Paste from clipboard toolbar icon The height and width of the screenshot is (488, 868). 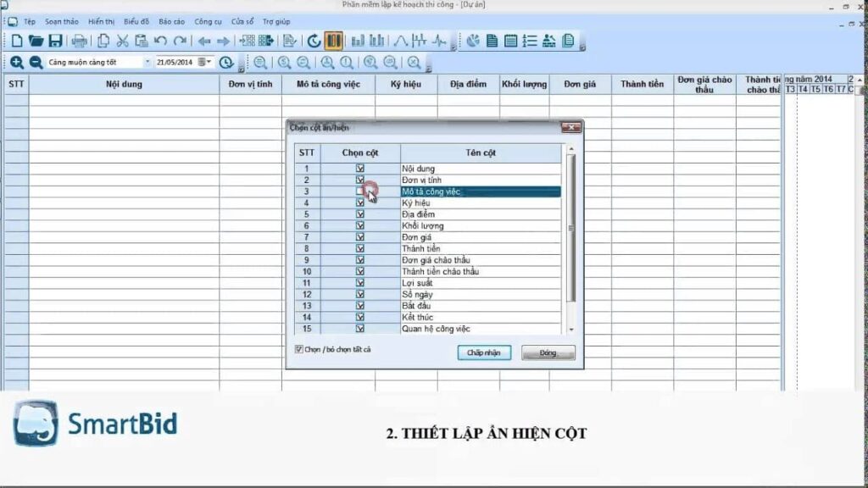[142, 41]
